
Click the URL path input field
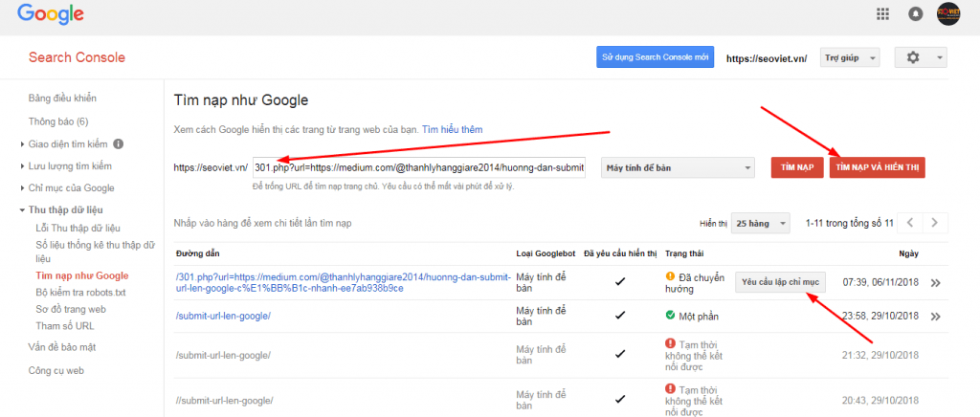coord(419,167)
